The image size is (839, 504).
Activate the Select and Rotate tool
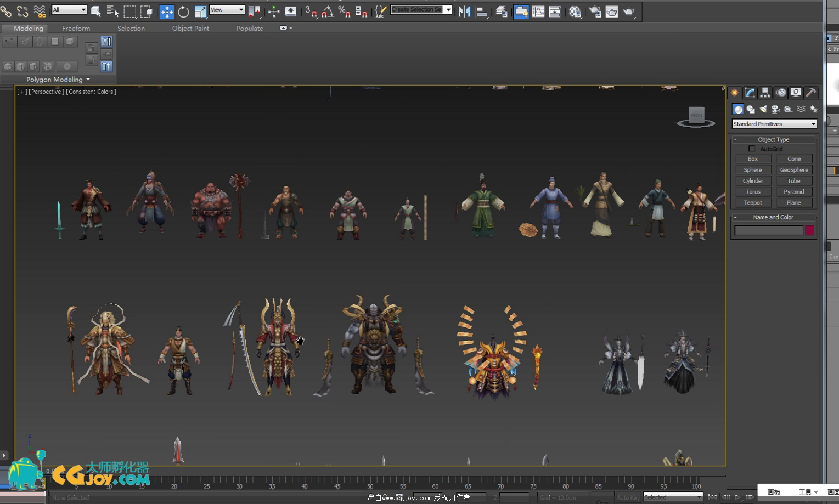pos(183,12)
